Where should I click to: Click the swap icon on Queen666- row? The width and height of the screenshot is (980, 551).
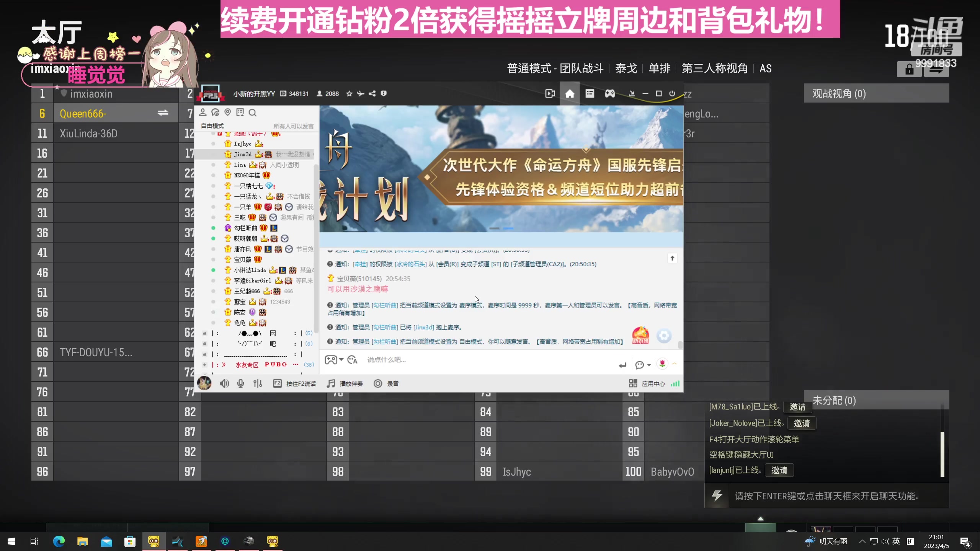163,113
